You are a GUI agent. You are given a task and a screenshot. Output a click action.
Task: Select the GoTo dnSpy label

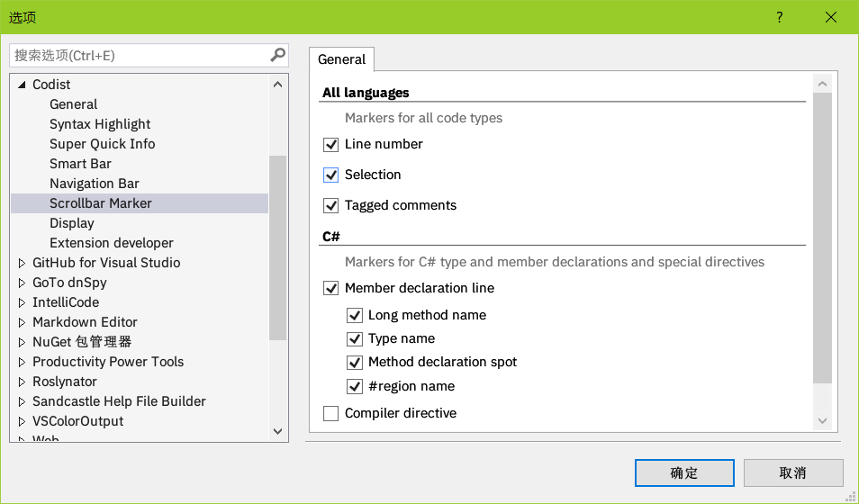(x=69, y=283)
